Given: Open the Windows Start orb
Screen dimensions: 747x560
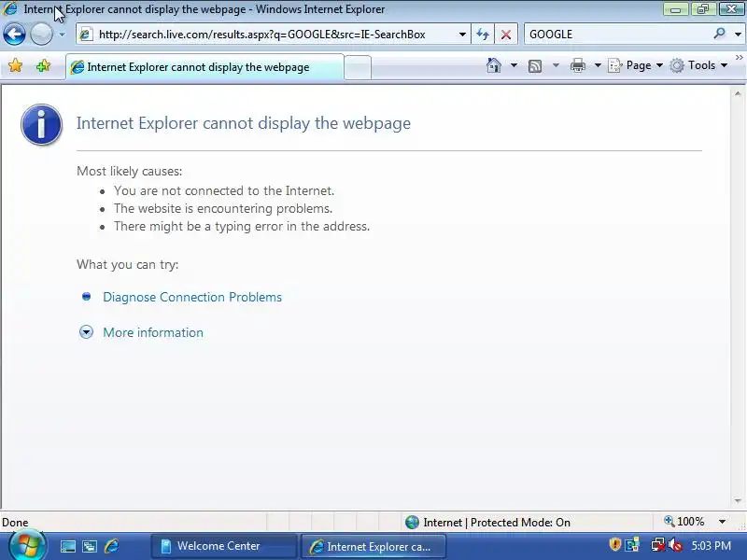Looking at the screenshot, I should tap(27, 546).
